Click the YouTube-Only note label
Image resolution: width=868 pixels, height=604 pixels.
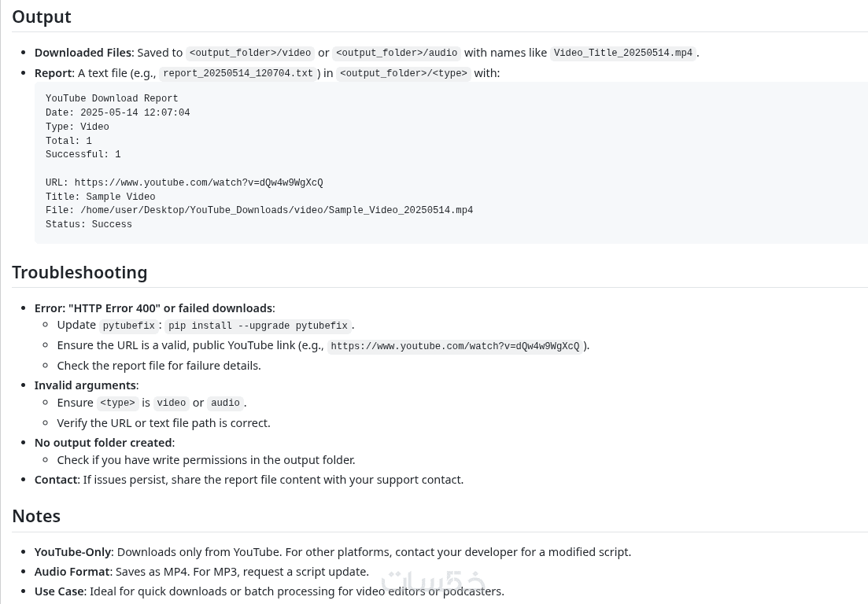(x=73, y=552)
